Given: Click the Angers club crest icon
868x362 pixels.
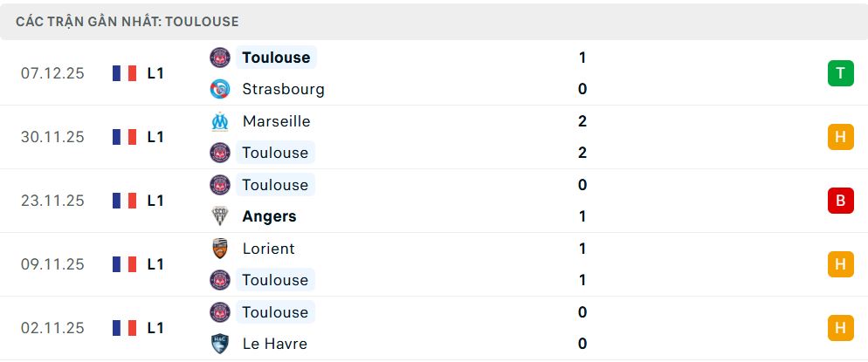Looking at the screenshot, I should (220, 216).
